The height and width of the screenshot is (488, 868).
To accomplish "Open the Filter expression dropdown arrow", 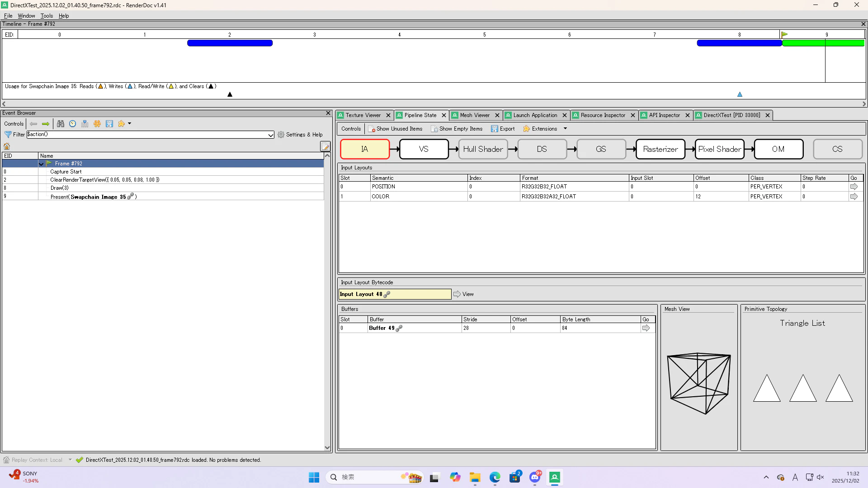I will tap(270, 135).
